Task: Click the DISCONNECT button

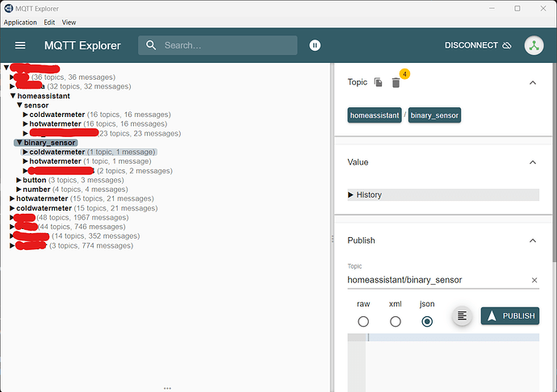Action: click(478, 45)
